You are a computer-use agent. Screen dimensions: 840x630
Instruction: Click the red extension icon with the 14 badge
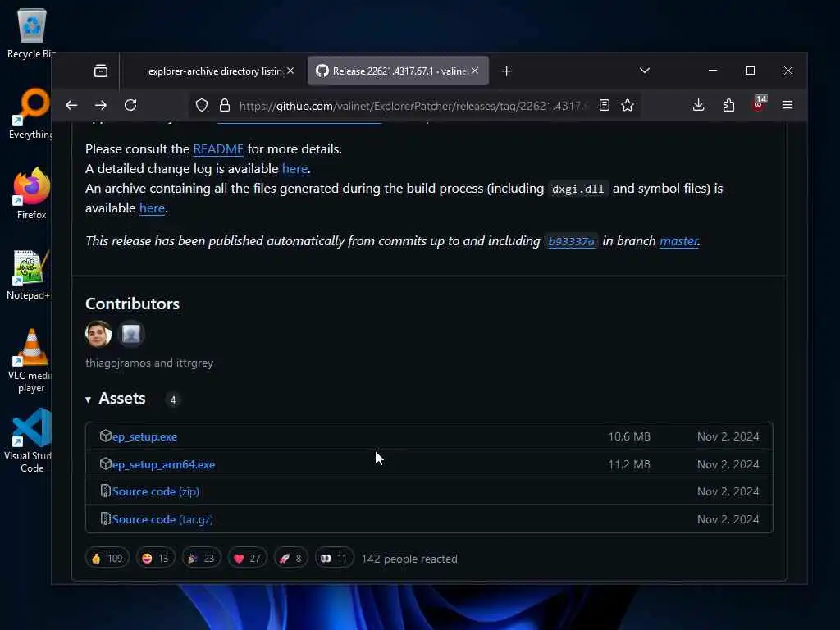point(759,103)
